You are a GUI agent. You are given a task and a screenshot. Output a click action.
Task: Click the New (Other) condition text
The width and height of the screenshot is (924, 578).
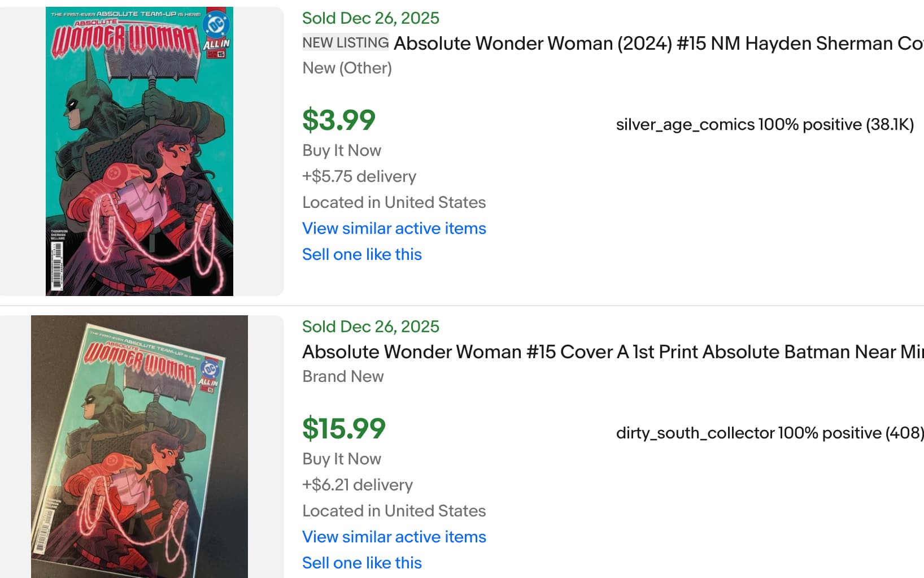click(347, 68)
